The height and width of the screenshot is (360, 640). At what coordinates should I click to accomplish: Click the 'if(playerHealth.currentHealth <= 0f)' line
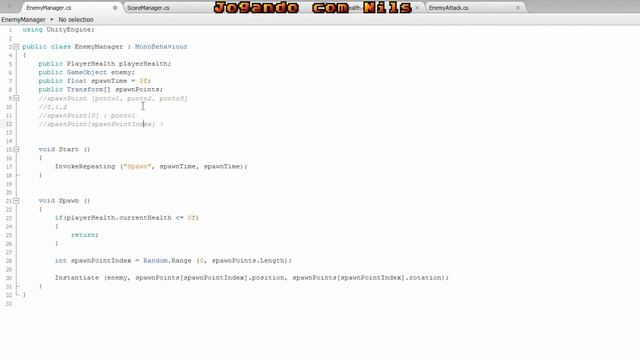coord(127,218)
